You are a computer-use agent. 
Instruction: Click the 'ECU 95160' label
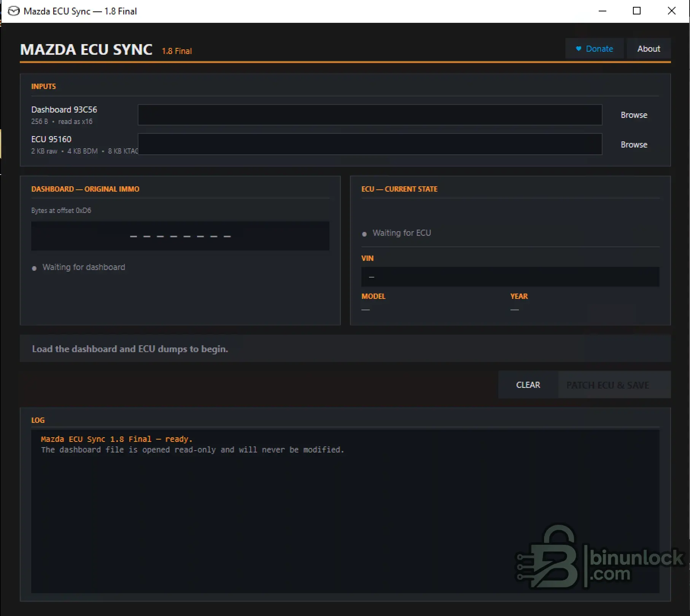point(51,139)
